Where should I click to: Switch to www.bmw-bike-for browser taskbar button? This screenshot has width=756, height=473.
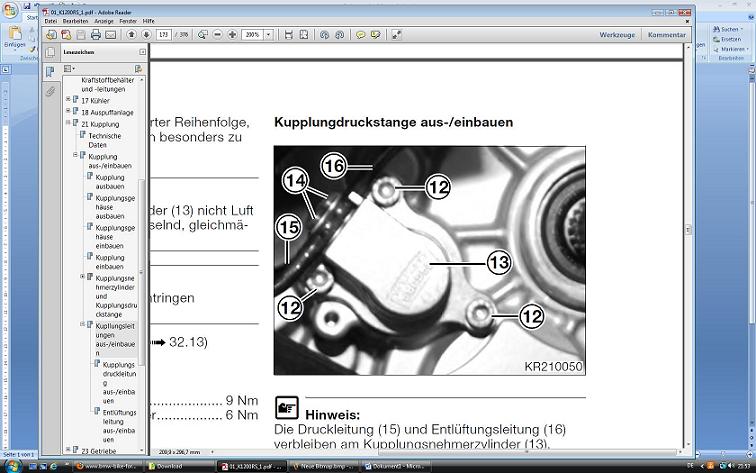tap(108, 466)
